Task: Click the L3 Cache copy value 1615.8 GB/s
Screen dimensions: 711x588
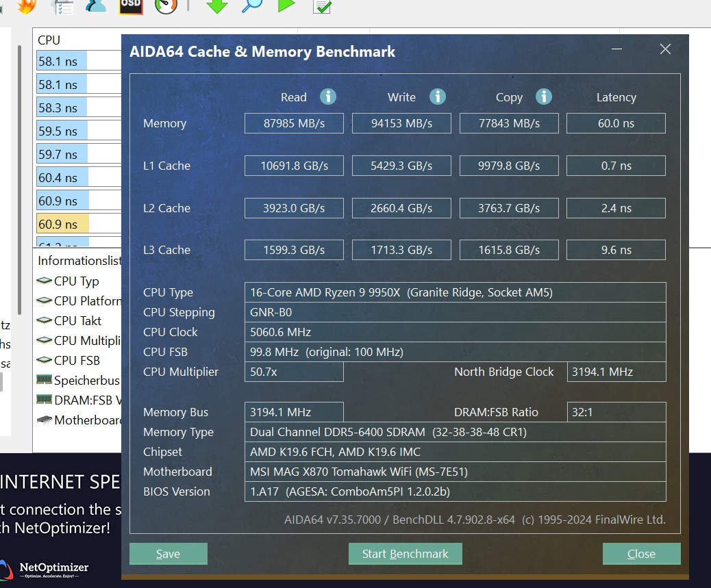Action: 509,250
